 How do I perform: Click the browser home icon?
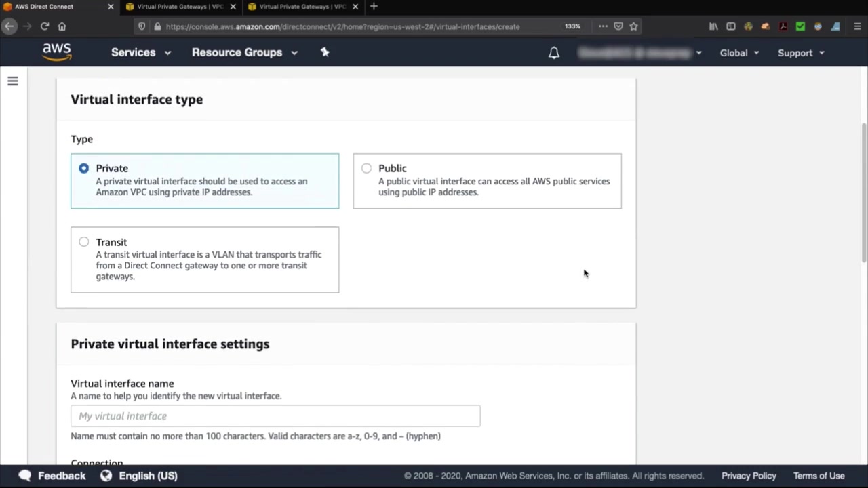pyautogui.click(x=62, y=26)
